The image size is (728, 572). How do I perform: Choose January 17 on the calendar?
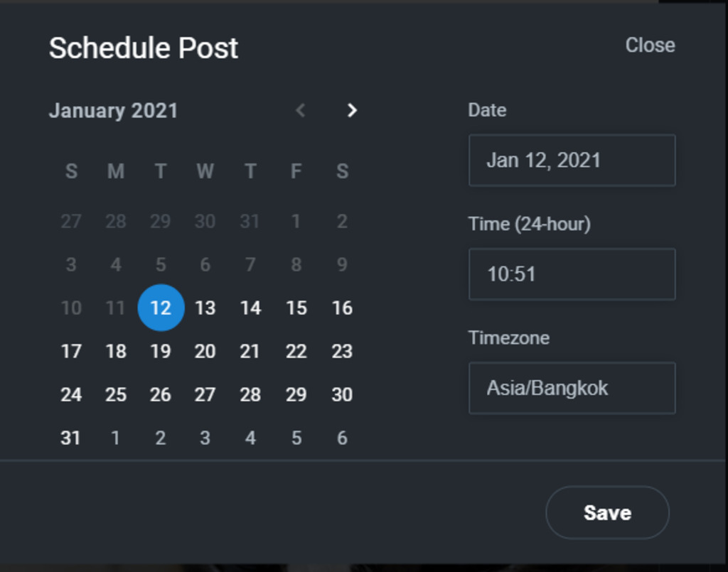coord(70,351)
